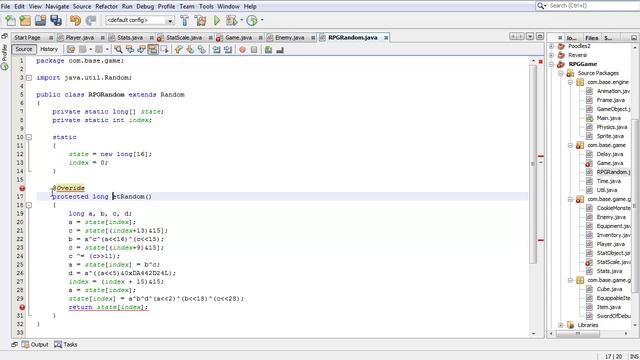Viewport: 640px width, 360px height.
Task: Open the File menu
Action: tap(6, 6)
